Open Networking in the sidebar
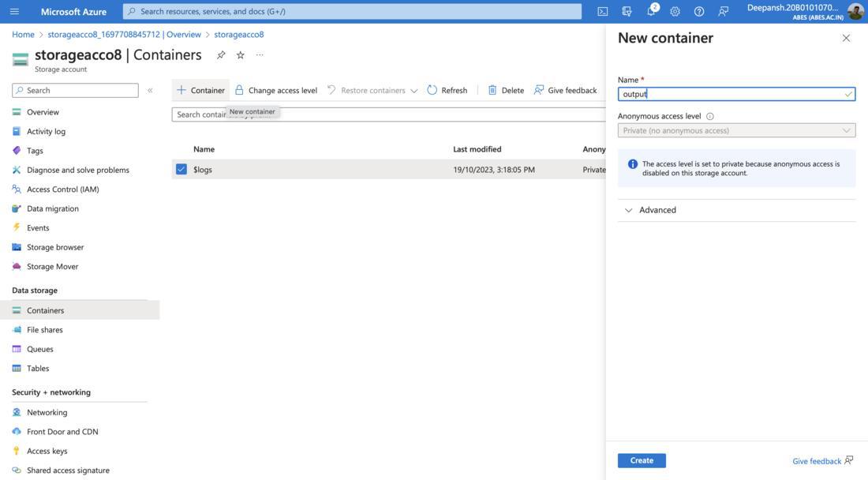 (47, 412)
